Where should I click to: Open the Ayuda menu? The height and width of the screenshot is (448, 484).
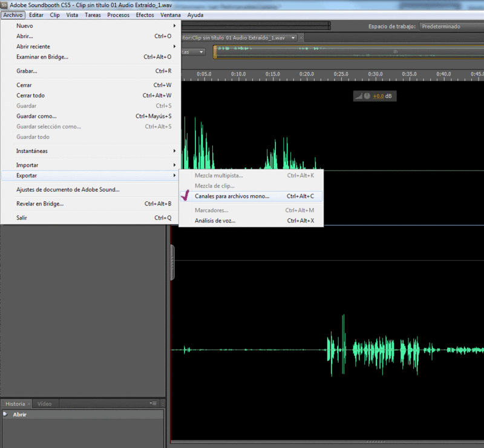point(195,15)
